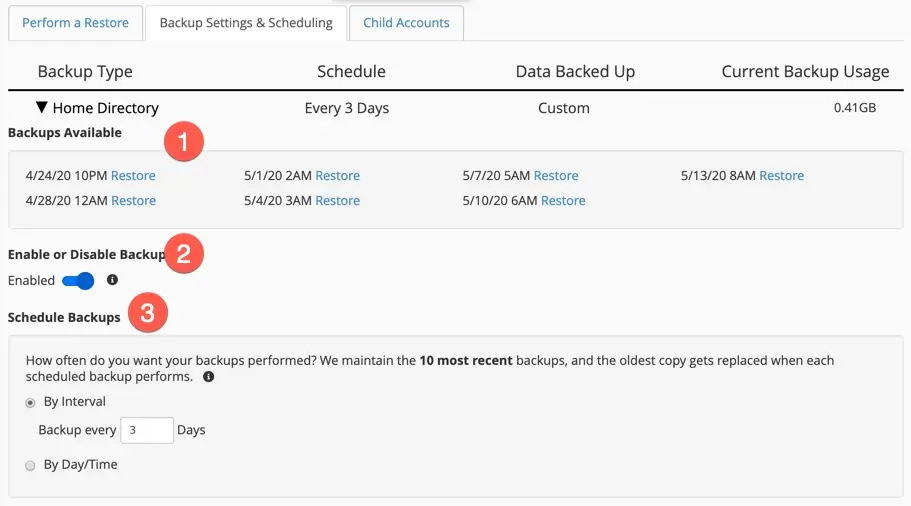Collapse the Home Directory row triangle
Screen dimensions: 911x506
point(42,108)
